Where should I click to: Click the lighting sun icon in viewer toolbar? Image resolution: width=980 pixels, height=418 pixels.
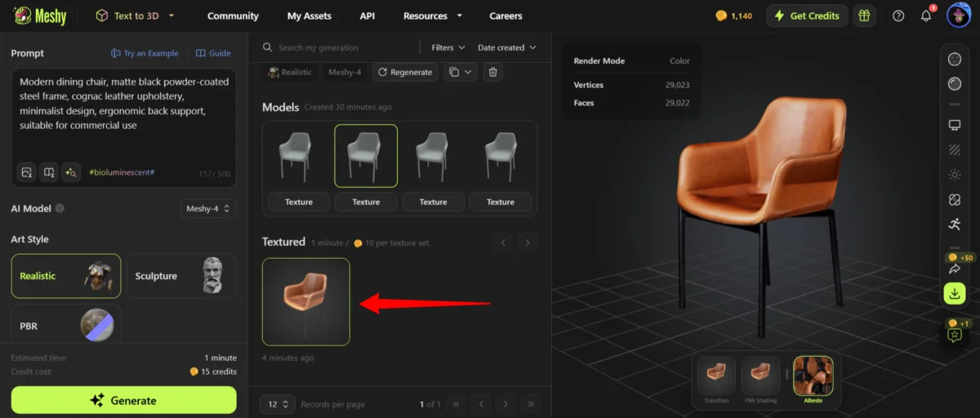[954, 175]
